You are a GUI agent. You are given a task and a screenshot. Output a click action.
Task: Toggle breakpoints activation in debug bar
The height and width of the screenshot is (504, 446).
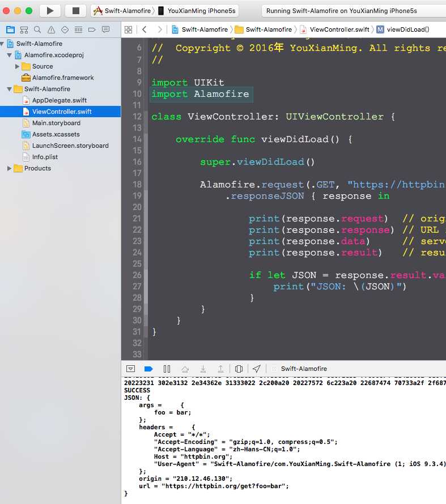(x=148, y=369)
